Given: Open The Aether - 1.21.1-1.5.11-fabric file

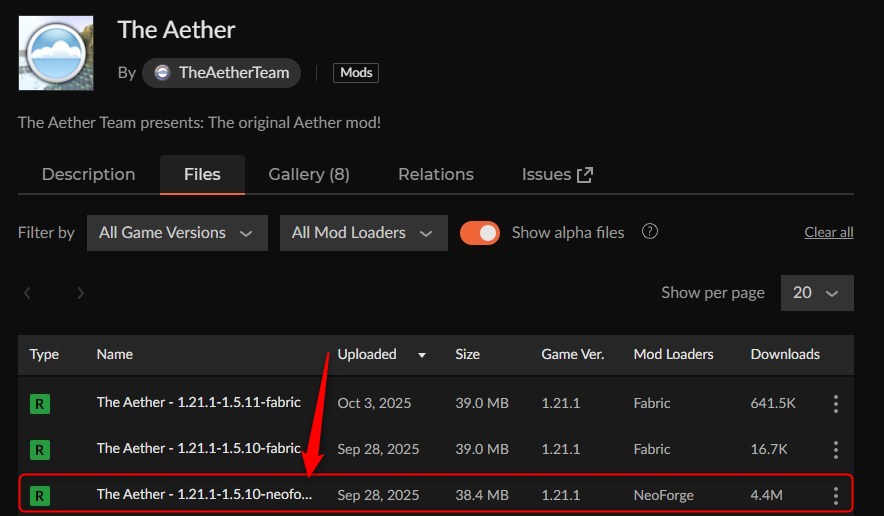Looking at the screenshot, I should [198, 402].
